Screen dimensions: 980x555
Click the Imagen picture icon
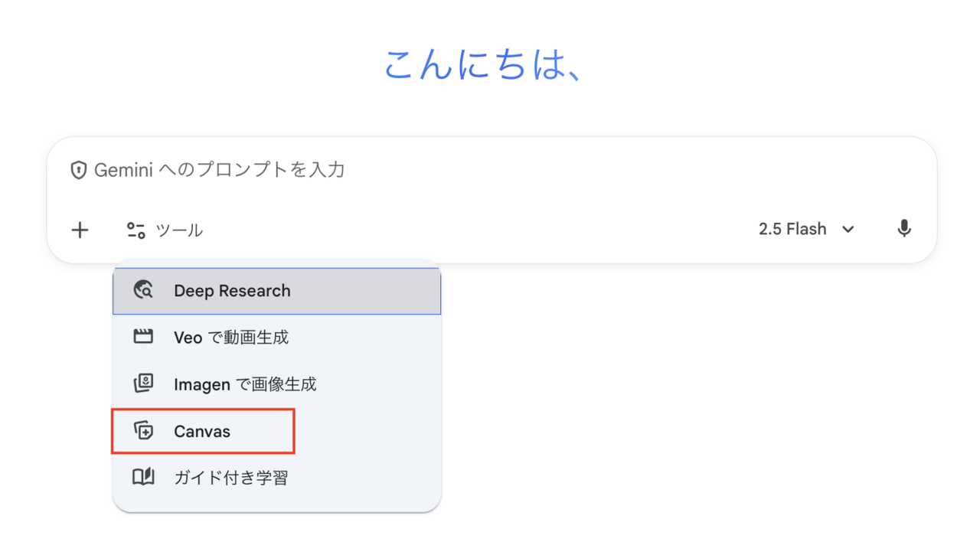[x=143, y=384]
